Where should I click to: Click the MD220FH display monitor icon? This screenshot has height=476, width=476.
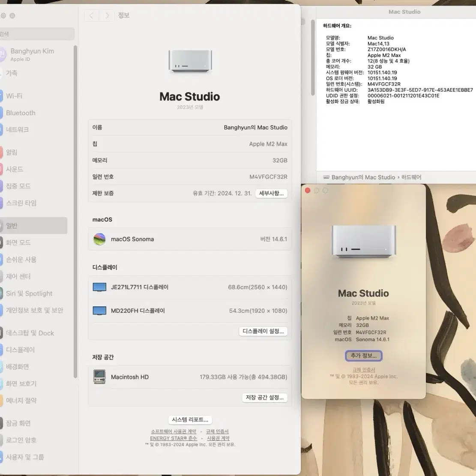pos(99,311)
